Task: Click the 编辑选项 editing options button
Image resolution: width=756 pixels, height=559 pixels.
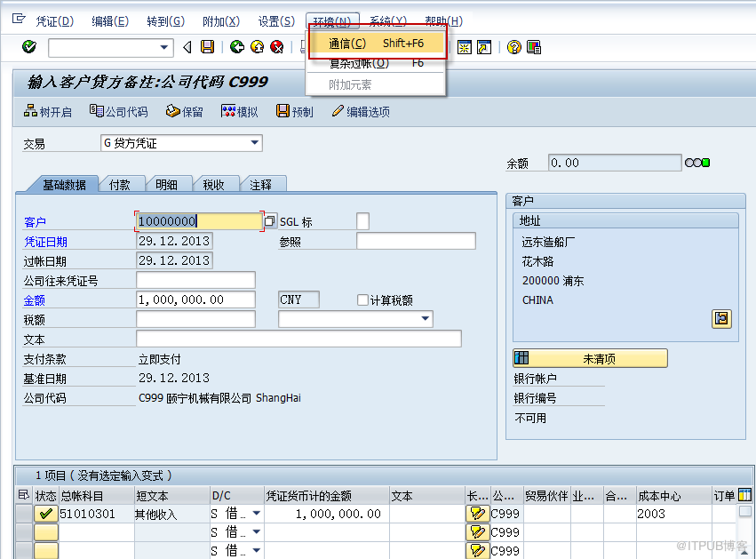Action: coord(361,112)
